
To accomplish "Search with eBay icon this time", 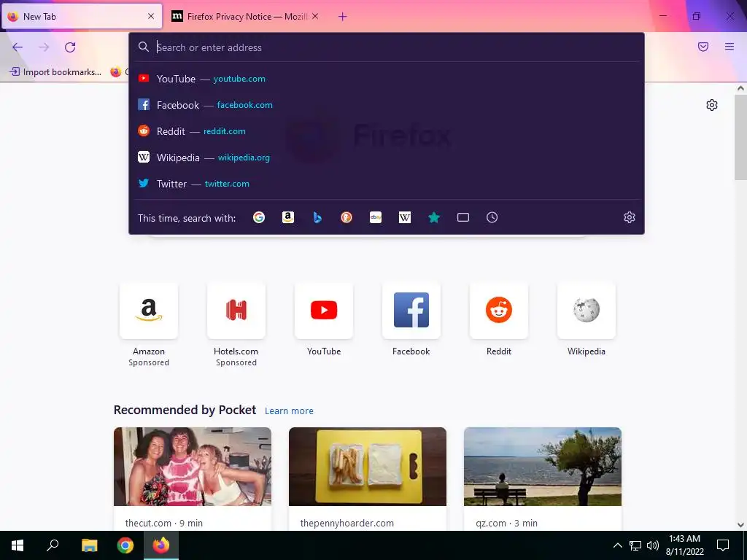I will [x=376, y=217].
